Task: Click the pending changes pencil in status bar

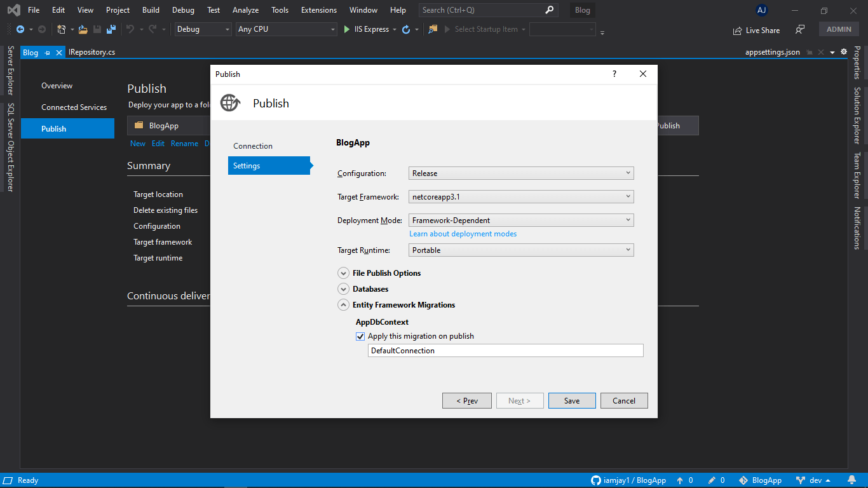Action: pyautogui.click(x=712, y=480)
